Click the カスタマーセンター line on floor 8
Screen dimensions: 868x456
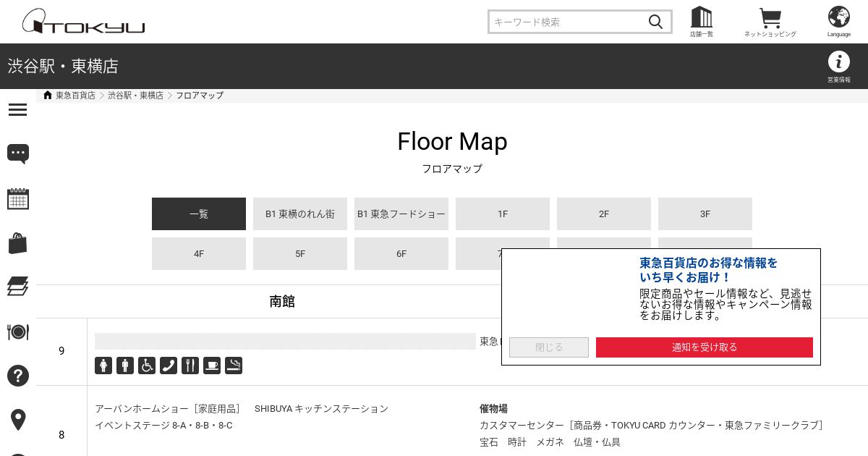pos(651,426)
